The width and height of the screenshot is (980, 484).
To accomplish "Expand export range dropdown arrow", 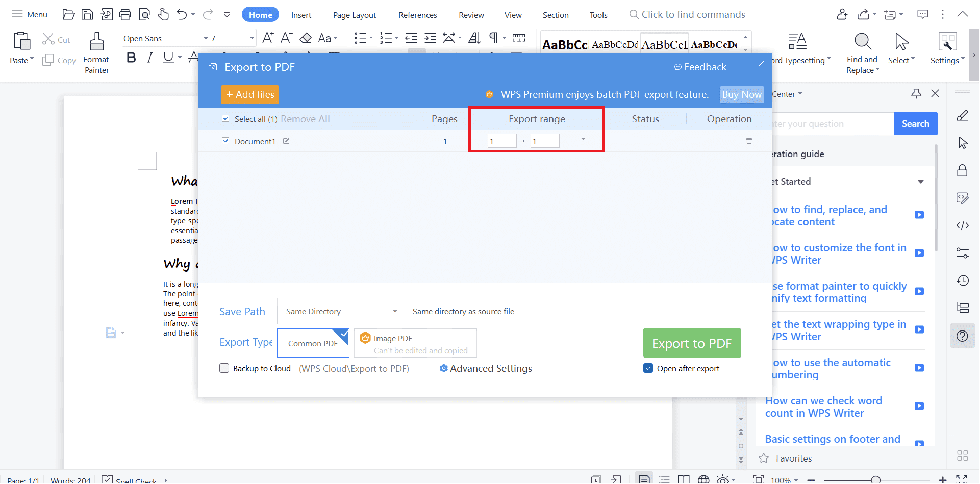I will point(583,139).
